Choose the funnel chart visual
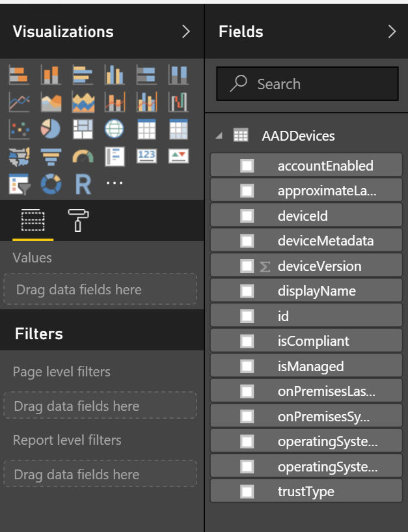Viewport: 408px width, 532px height. click(x=51, y=157)
